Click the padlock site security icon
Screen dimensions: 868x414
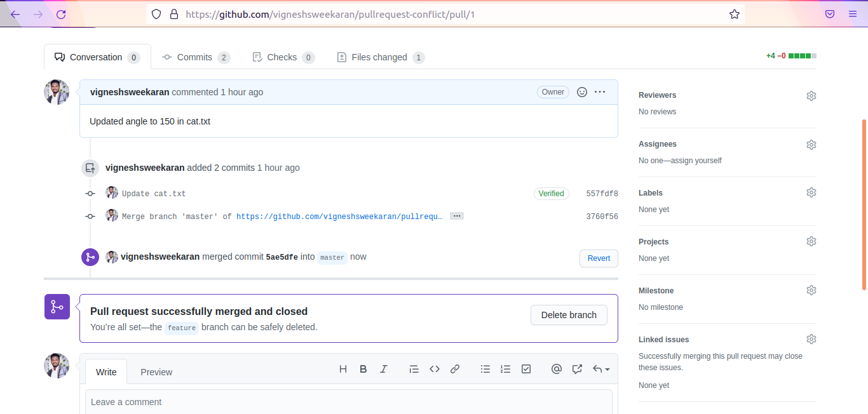[174, 14]
